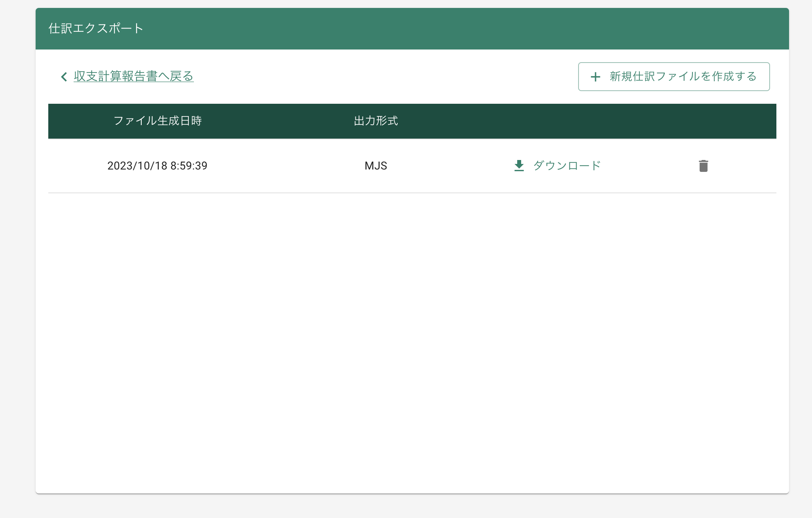812x518 pixels.
Task: Click 新規仕訳ファイルを作成する button
Action: tap(674, 76)
